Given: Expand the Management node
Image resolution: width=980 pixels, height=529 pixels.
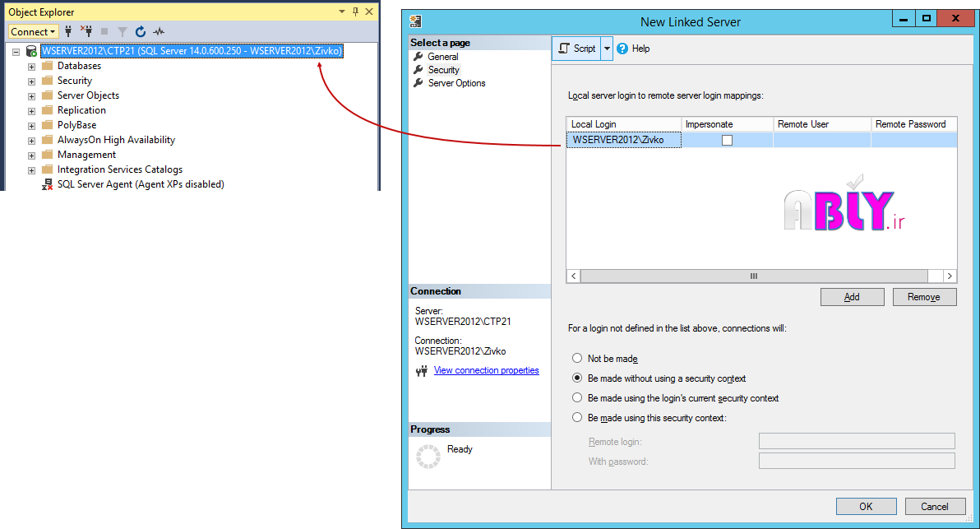Looking at the screenshot, I should click(31, 155).
